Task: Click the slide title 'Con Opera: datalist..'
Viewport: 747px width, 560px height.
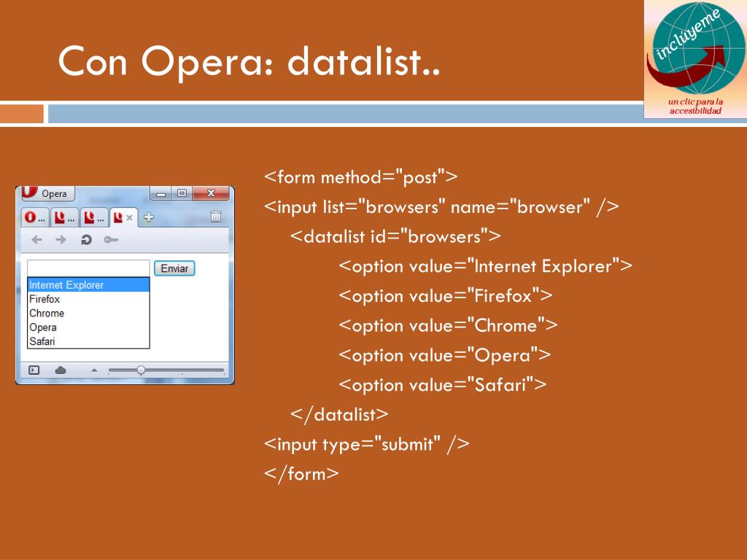Action: (x=249, y=62)
